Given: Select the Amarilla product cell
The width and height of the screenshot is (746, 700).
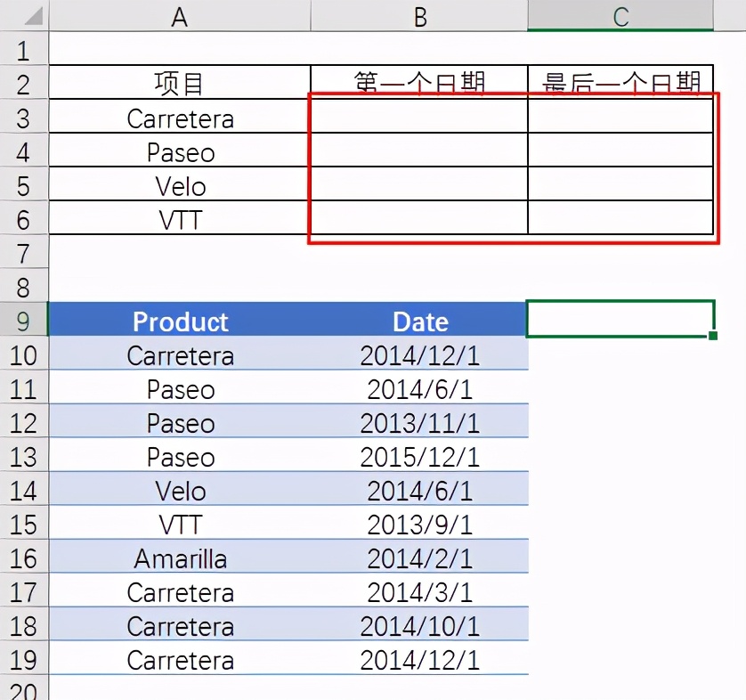Looking at the screenshot, I should pyautogui.click(x=180, y=558).
